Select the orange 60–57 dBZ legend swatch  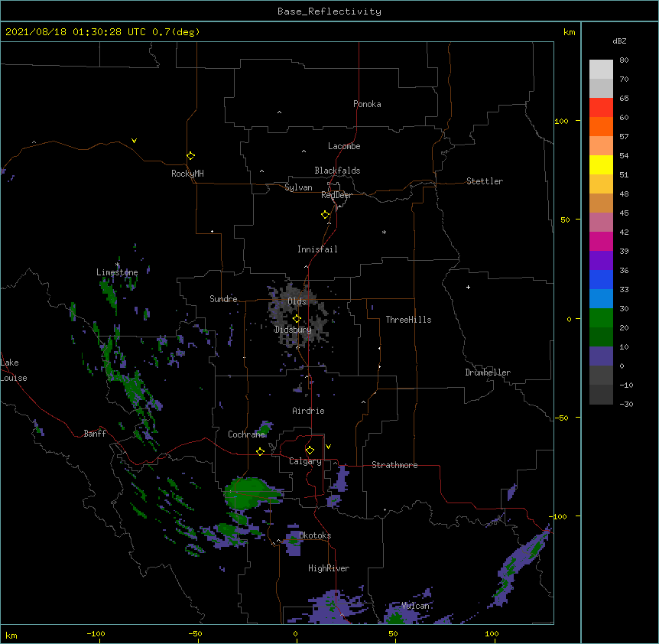pyautogui.click(x=601, y=126)
